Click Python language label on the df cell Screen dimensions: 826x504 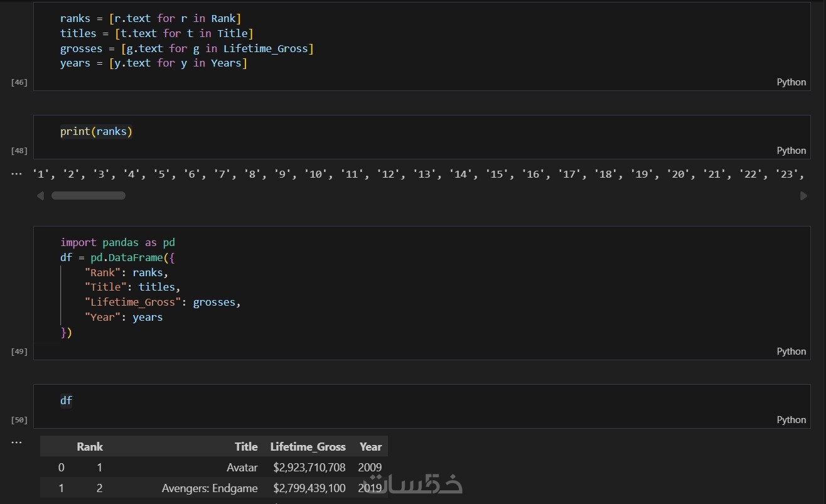(x=791, y=420)
